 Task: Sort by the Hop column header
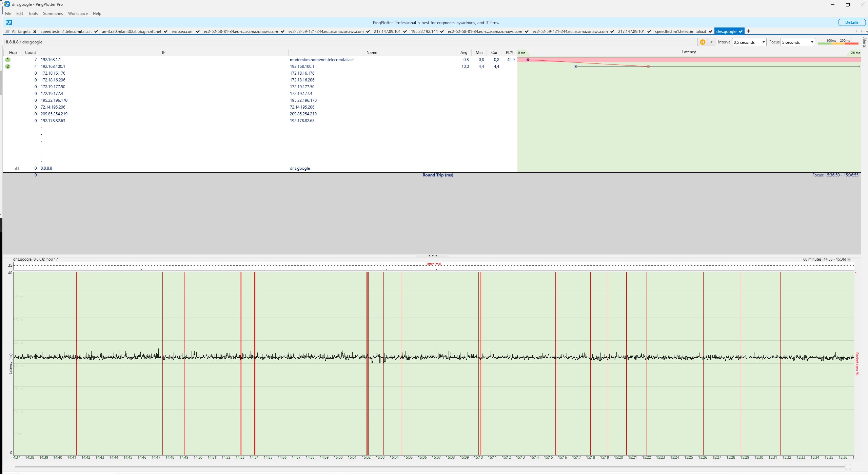pyautogui.click(x=13, y=53)
